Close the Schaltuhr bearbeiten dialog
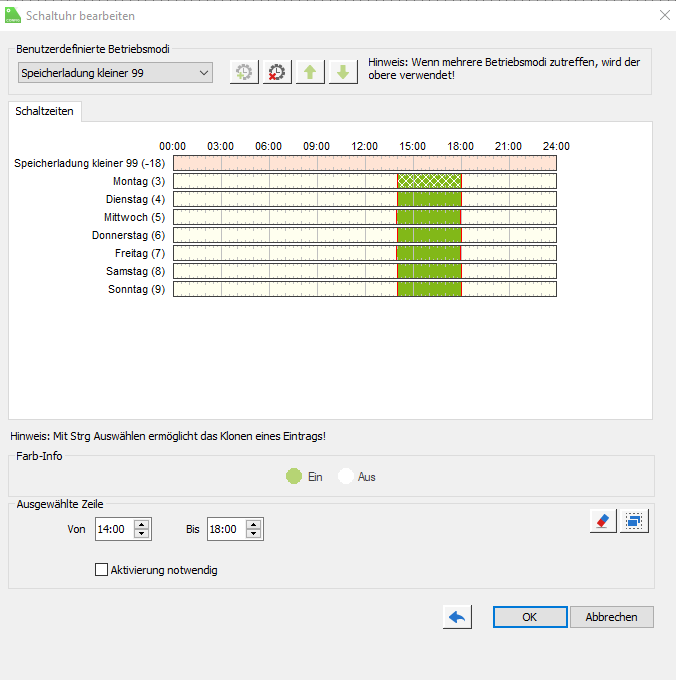 point(664,15)
